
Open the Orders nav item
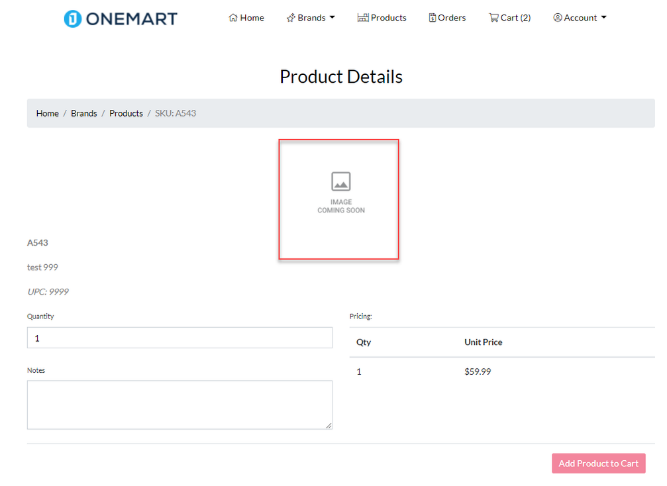(x=447, y=18)
